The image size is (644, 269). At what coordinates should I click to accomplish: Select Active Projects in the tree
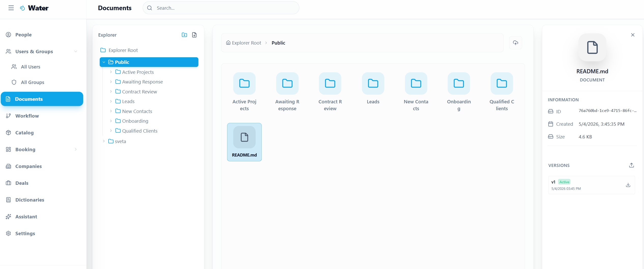point(138,72)
